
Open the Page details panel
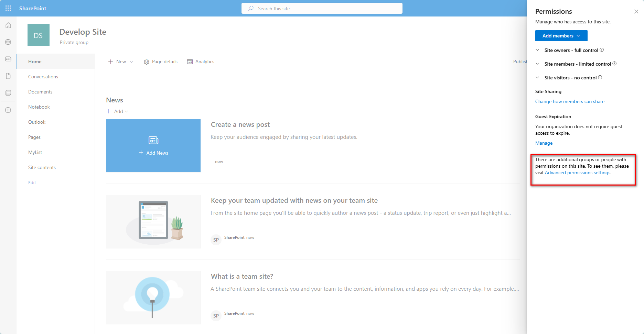click(160, 62)
